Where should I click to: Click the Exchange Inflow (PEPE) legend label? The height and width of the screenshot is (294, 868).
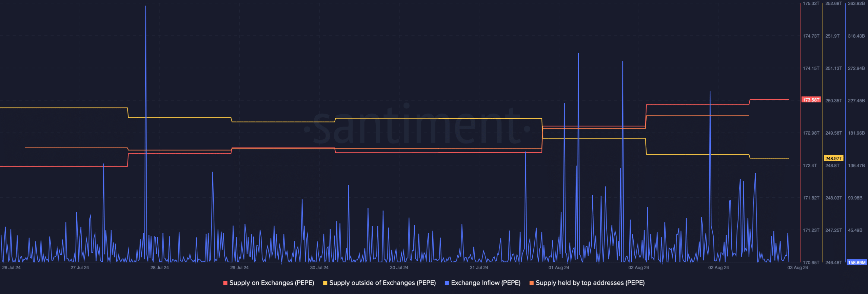click(x=486, y=283)
